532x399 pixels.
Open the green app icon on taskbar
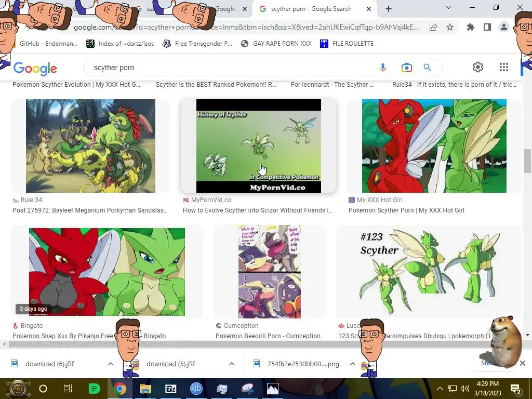coord(95,389)
